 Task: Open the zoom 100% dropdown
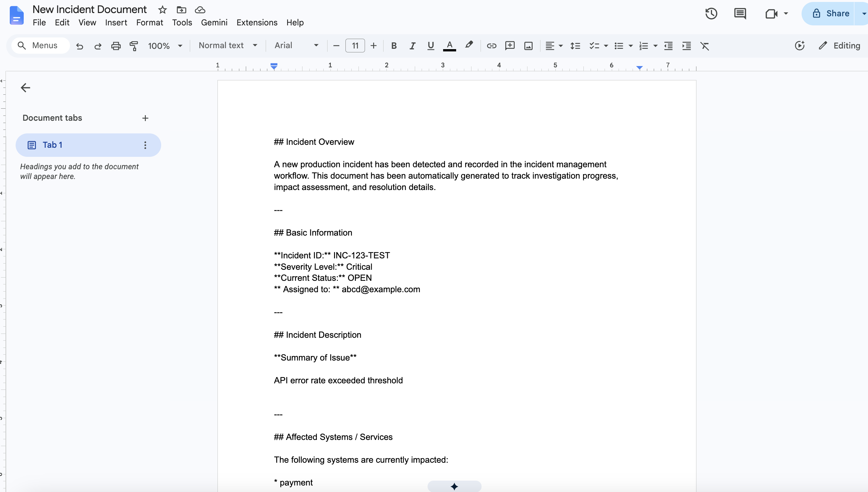165,46
